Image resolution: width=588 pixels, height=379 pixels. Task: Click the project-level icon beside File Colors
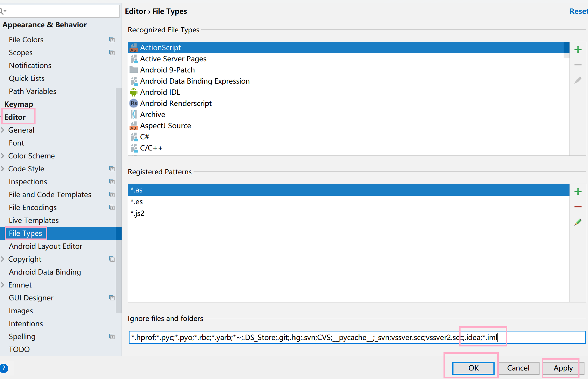[x=112, y=40]
